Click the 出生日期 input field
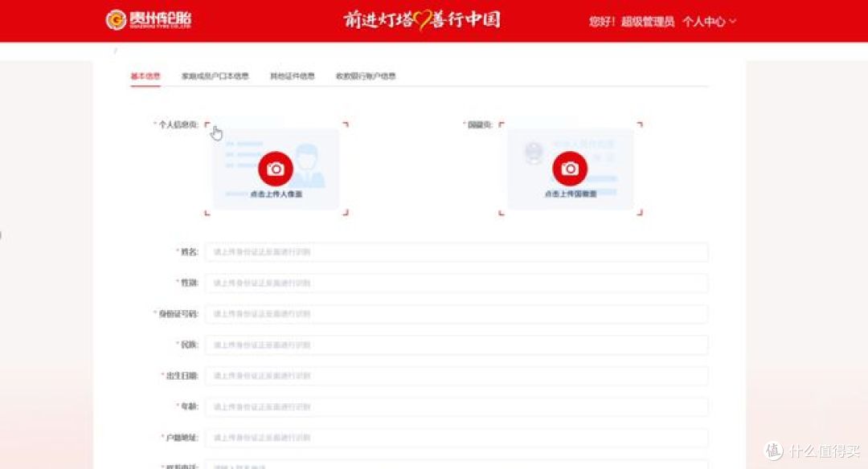Image resolution: width=868 pixels, height=469 pixels. coord(457,376)
